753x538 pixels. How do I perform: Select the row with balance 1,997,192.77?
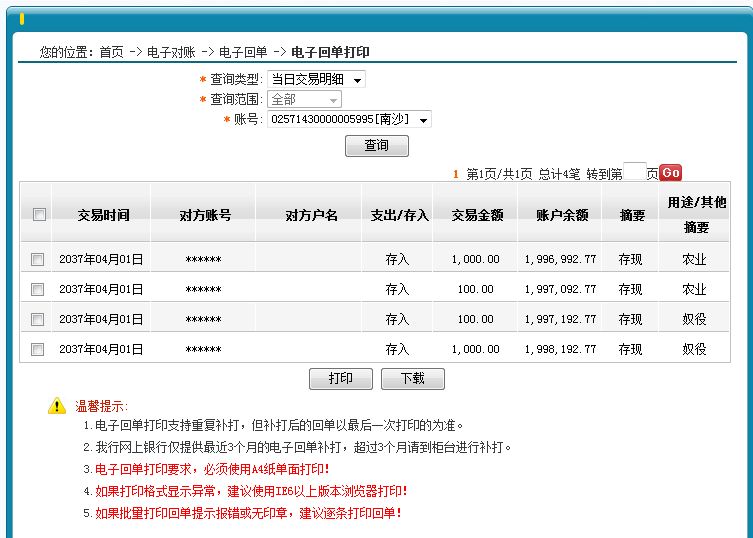(37, 319)
